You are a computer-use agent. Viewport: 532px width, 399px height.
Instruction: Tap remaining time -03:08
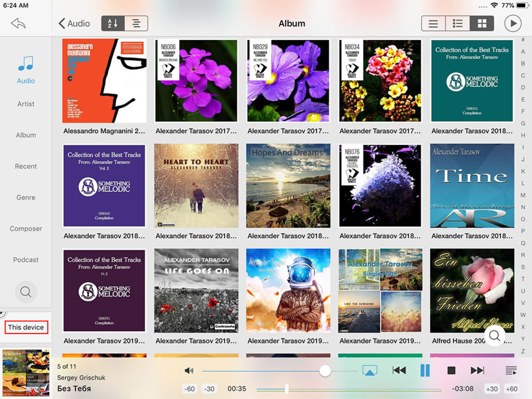click(462, 389)
